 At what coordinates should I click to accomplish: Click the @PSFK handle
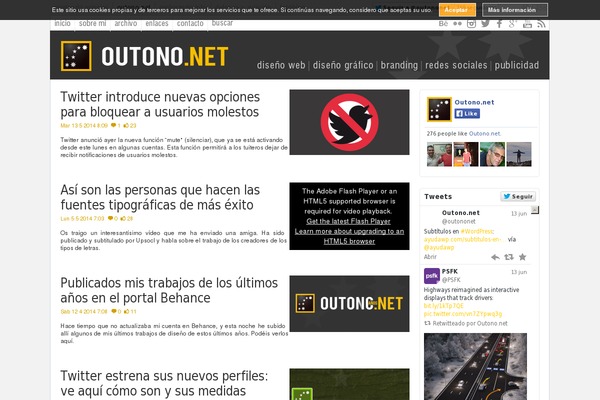pos(451,280)
